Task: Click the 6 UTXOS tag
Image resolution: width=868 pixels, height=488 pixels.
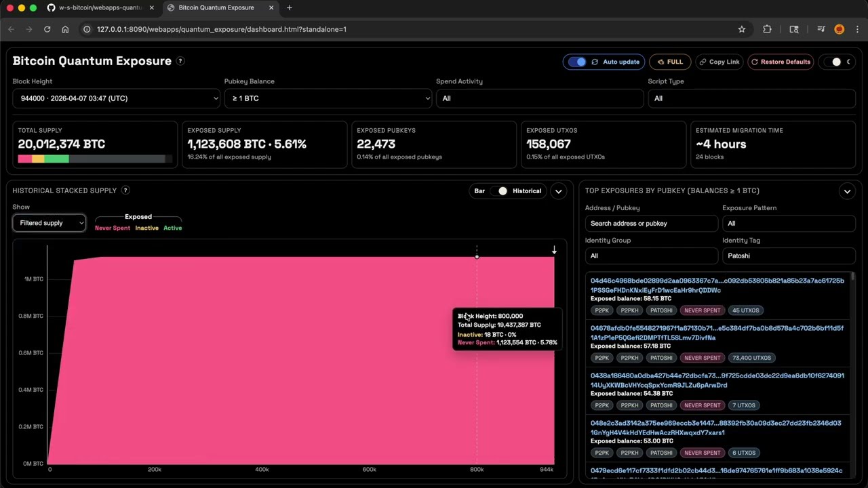Action: [744, 453]
